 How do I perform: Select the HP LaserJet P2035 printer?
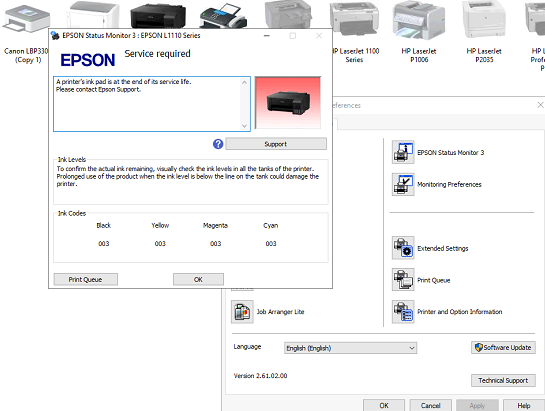(x=484, y=33)
